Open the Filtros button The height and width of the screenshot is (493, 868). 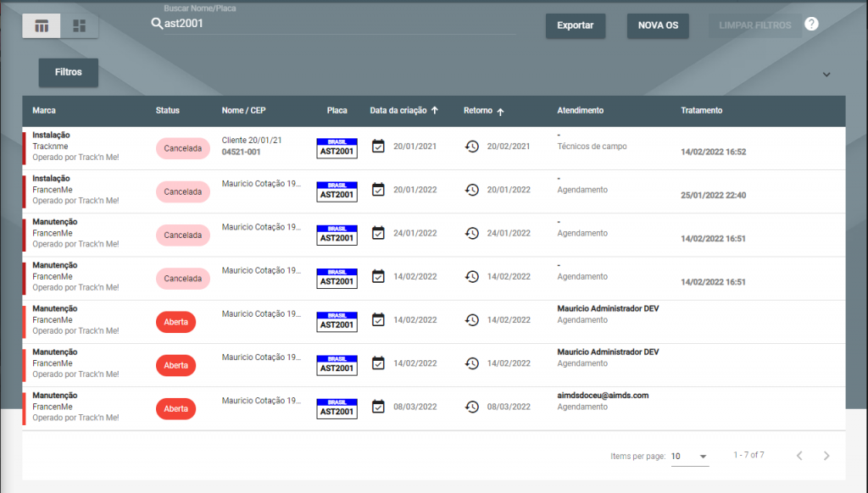68,72
